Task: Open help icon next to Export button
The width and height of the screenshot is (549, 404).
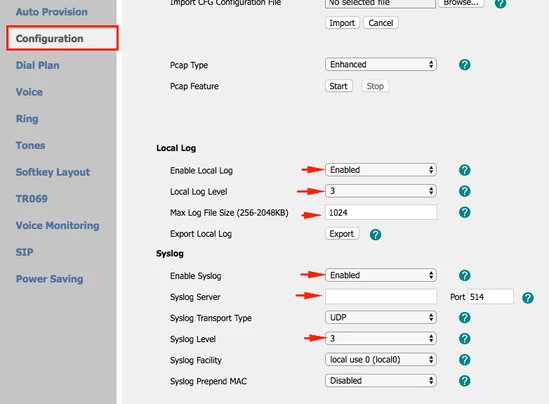Action: (375, 235)
